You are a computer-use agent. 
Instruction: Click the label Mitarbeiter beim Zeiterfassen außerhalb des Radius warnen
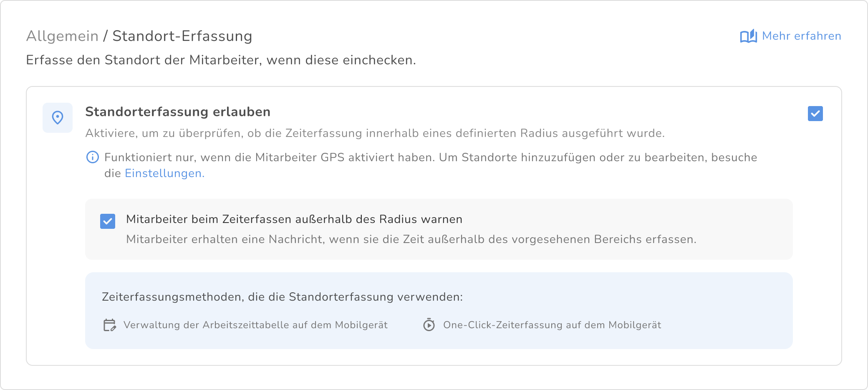(x=294, y=219)
